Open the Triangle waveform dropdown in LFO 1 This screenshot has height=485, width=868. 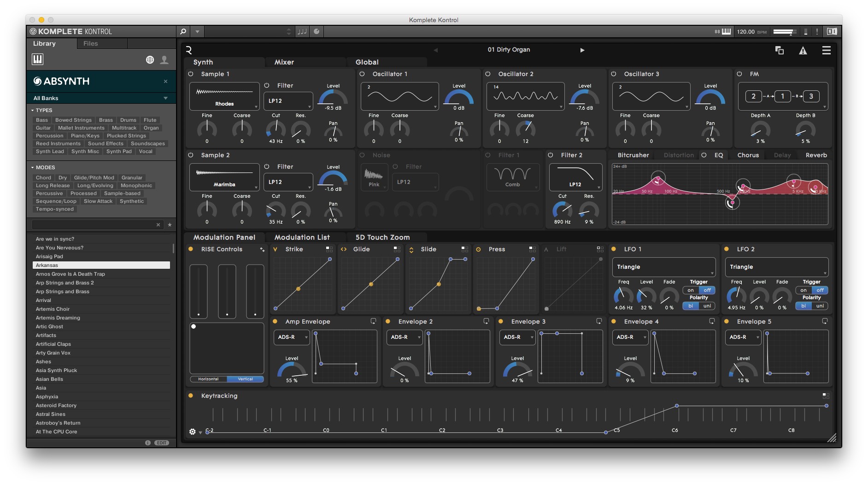(664, 266)
